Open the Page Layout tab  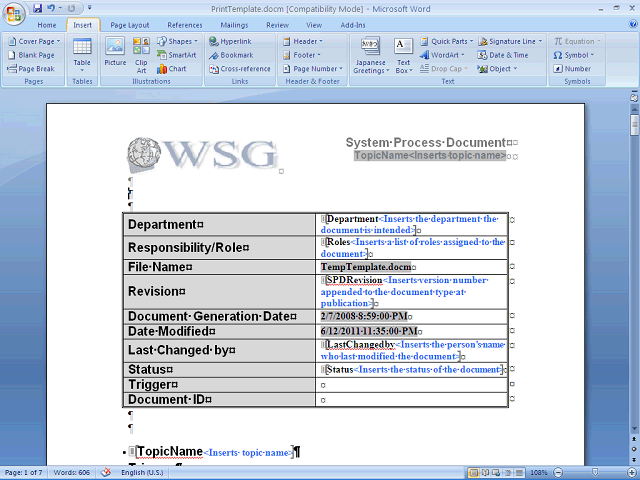click(130, 25)
